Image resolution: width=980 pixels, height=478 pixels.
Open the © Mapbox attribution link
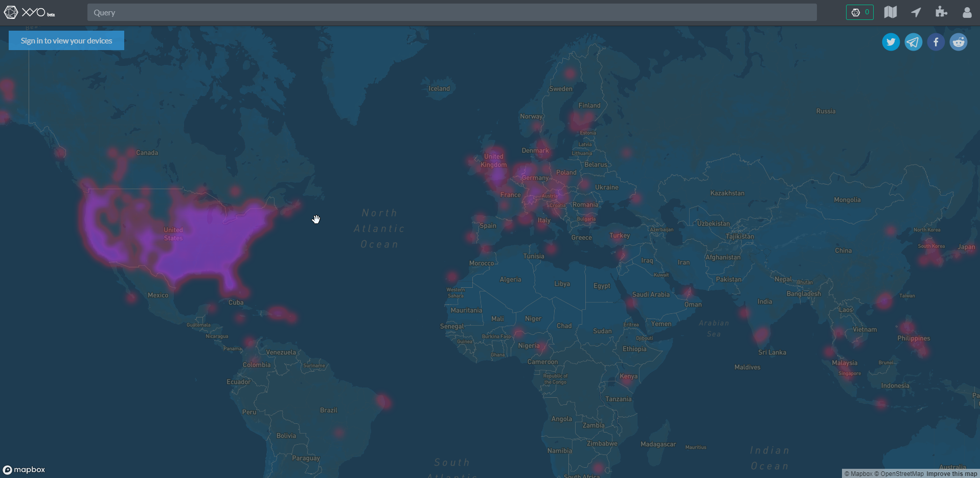click(x=858, y=474)
